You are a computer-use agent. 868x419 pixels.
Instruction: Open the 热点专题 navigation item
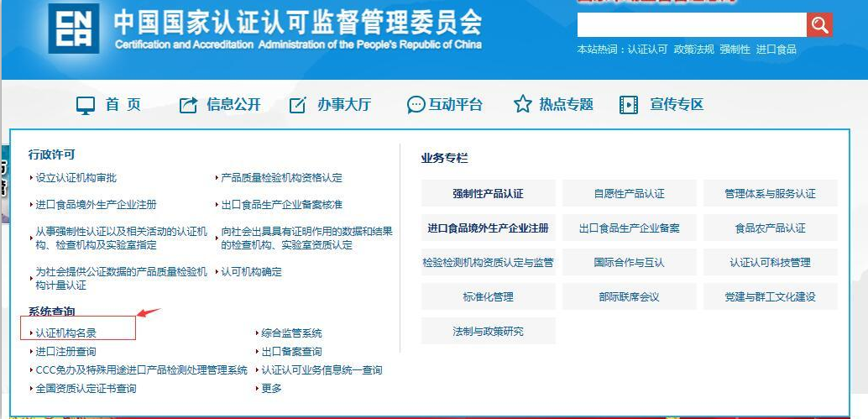566,105
